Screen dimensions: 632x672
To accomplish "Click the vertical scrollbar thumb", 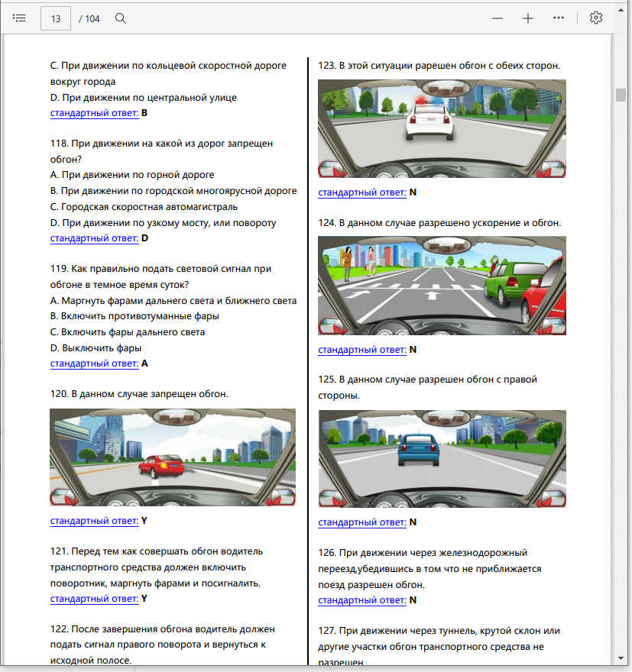I will pos(621,95).
